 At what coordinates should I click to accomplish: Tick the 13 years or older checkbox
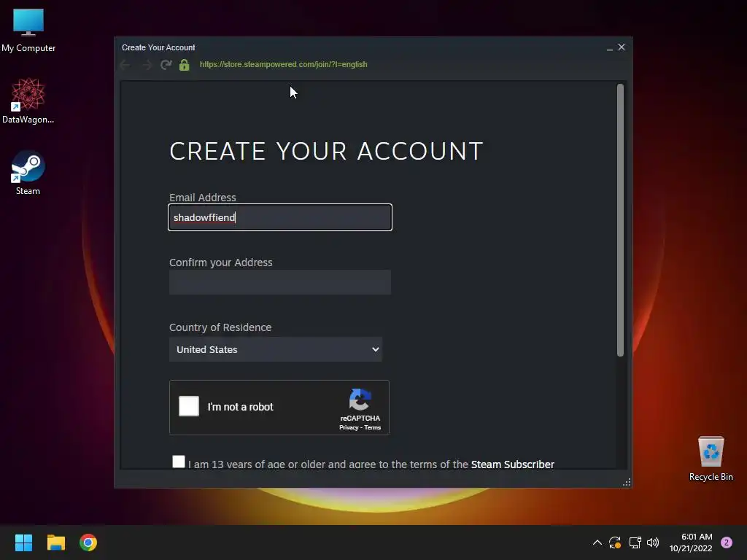(179, 462)
